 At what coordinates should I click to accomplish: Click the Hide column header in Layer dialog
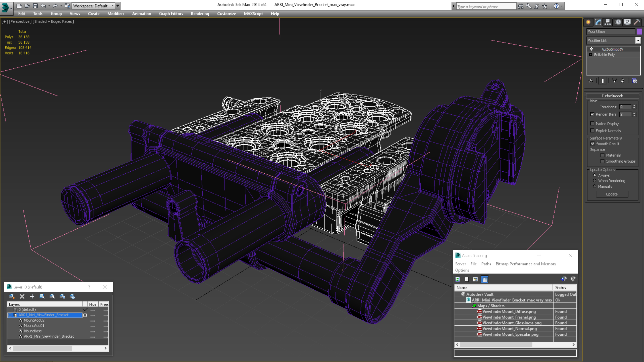[x=93, y=304]
